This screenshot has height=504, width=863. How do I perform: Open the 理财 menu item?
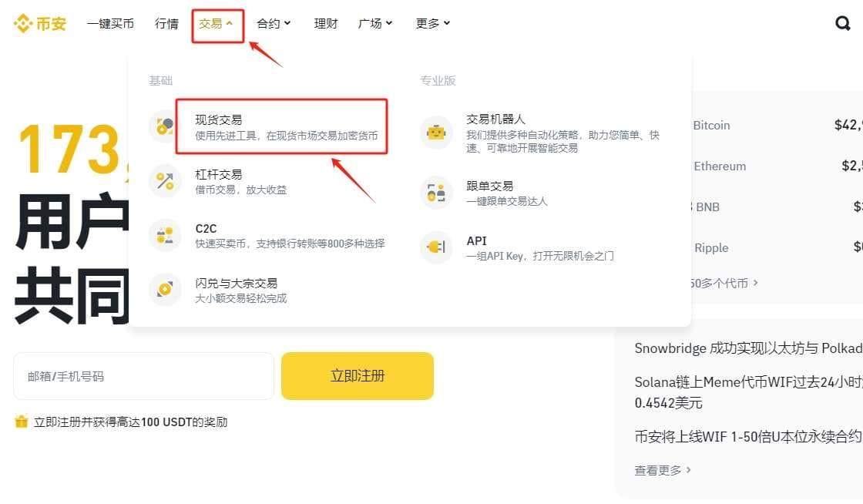click(x=325, y=23)
